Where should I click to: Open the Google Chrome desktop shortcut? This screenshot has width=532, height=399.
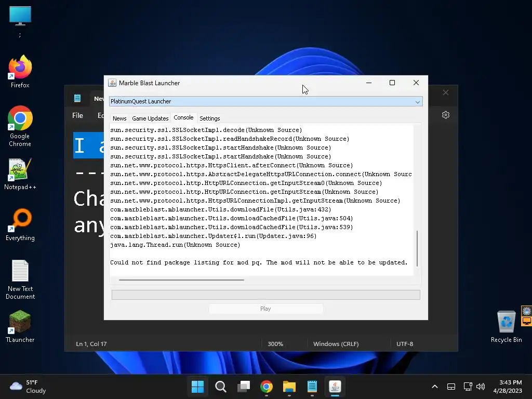coord(20,126)
